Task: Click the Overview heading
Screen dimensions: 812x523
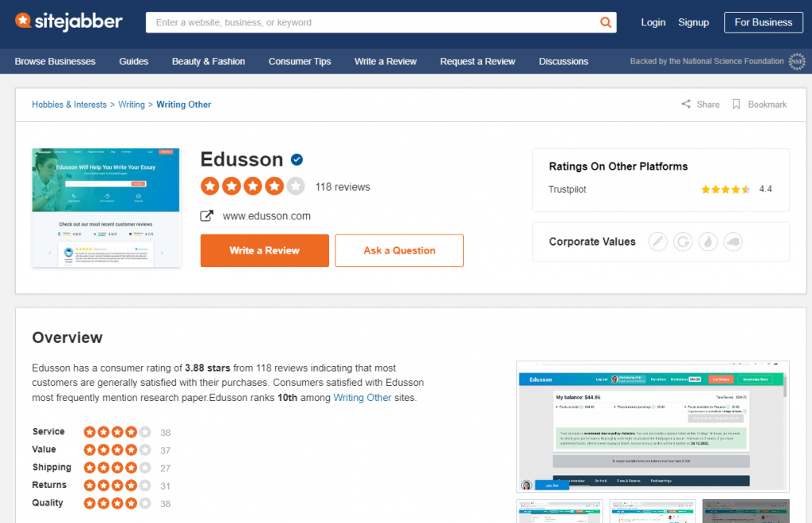Action: 67,338
